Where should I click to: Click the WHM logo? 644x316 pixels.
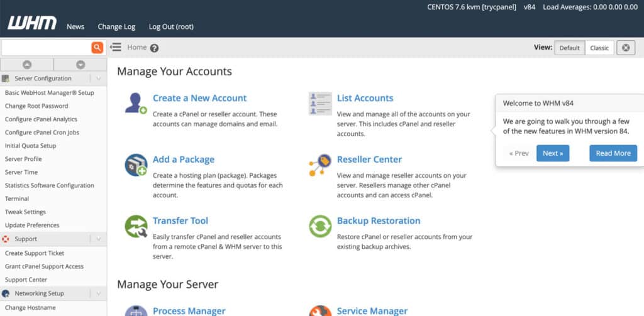[32, 23]
